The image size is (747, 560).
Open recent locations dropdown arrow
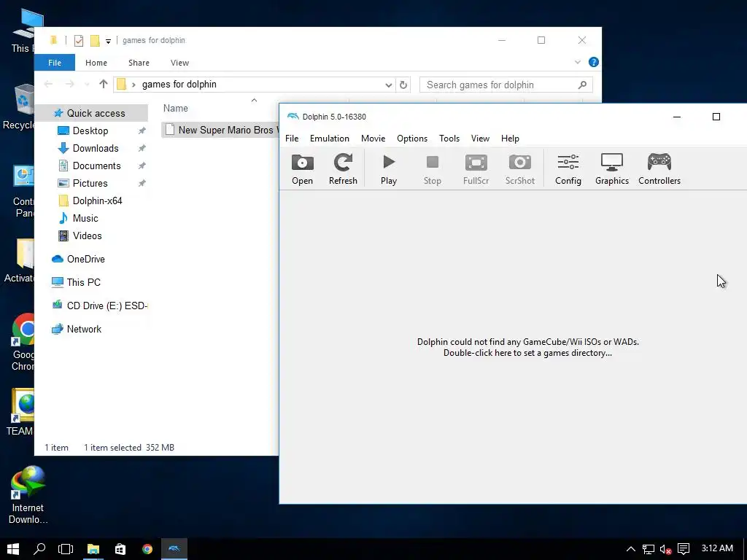tap(87, 85)
